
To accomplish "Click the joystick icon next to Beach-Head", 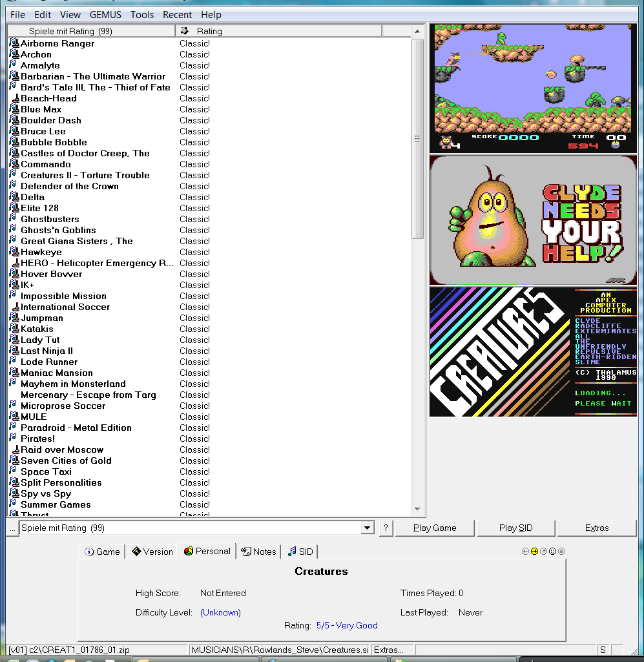I will 16,98.
